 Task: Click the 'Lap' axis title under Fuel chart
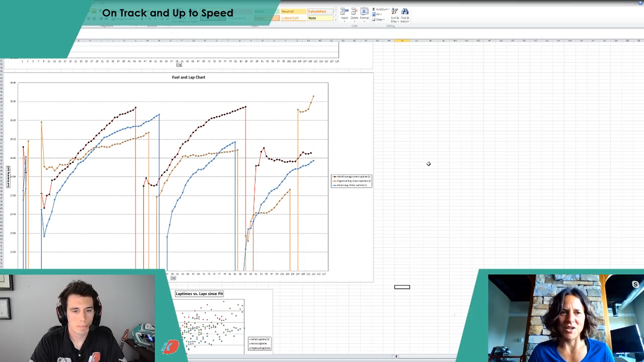pos(173,278)
